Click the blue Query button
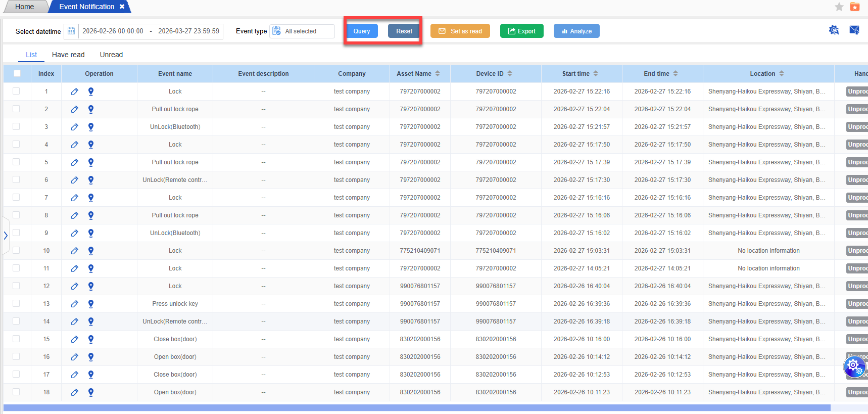The image size is (868, 414). tap(361, 31)
